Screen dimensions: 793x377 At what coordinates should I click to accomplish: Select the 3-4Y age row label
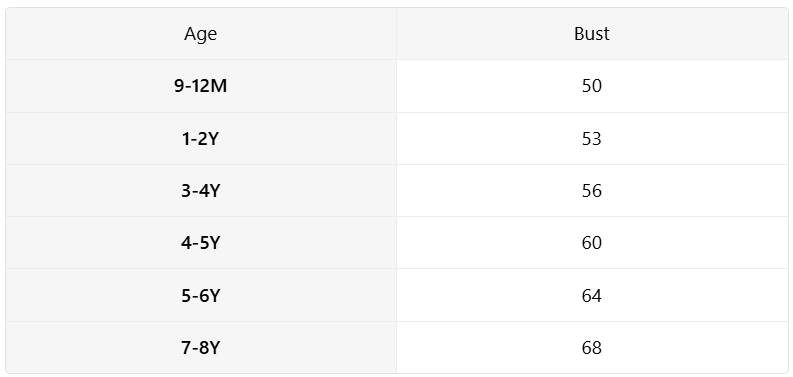coord(201,191)
